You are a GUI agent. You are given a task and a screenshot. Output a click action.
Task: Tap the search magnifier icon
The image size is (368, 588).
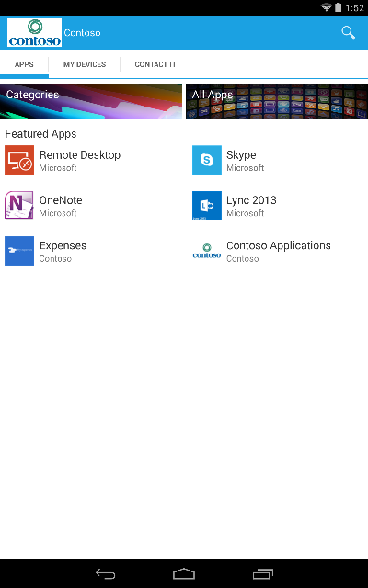pyautogui.click(x=348, y=33)
